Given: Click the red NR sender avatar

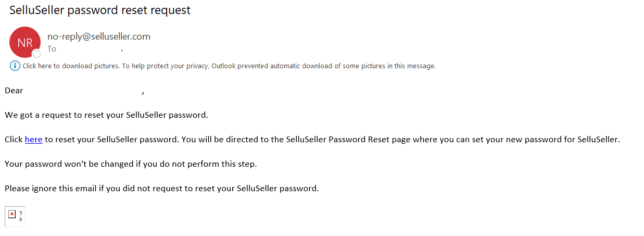Looking at the screenshot, I should 25,42.
